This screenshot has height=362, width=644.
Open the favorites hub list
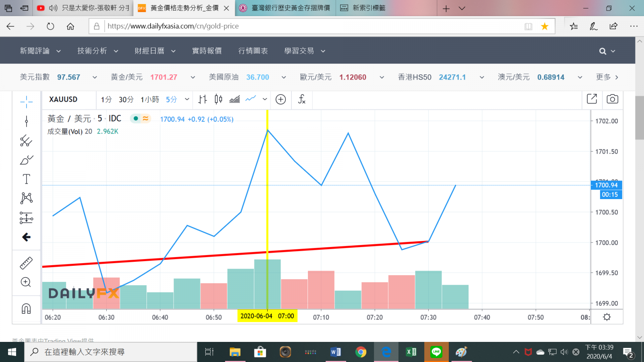574,26
